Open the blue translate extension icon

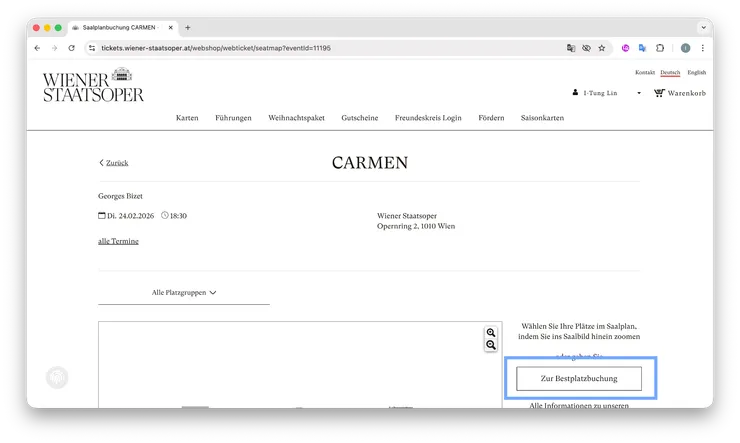click(642, 48)
